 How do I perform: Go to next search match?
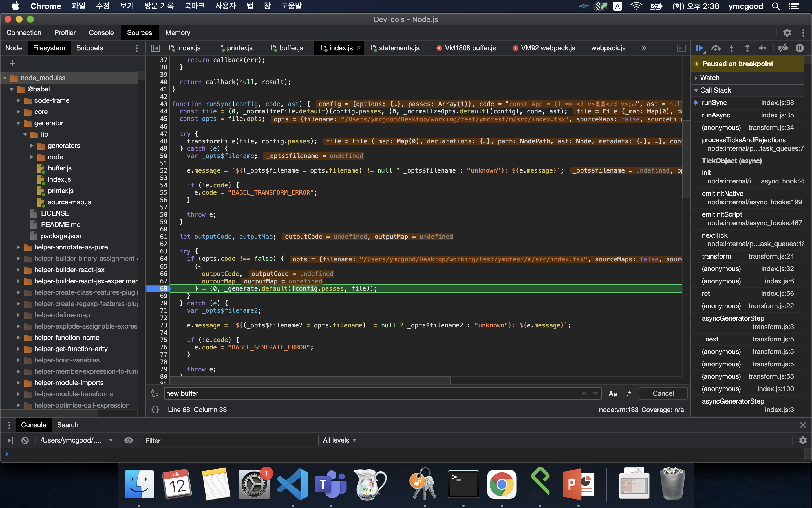pyautogui.click(x=595, y=393)
